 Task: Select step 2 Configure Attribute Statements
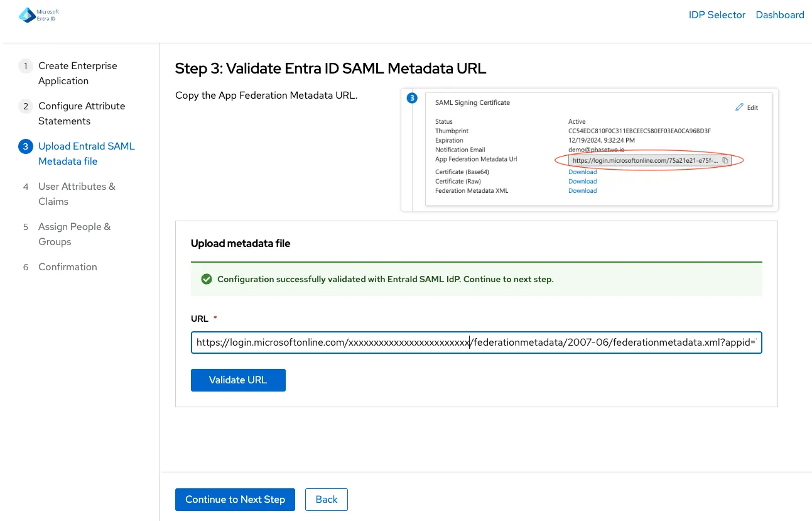point(78,114)
